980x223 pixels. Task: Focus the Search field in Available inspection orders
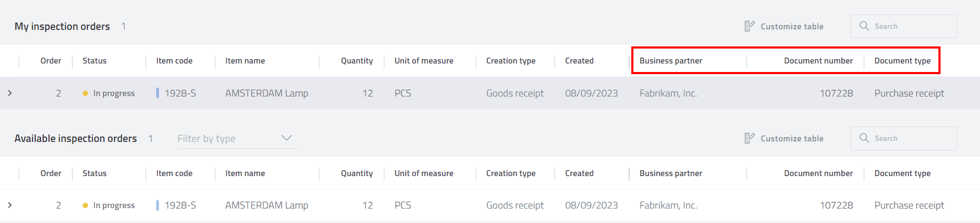[912, 138]
